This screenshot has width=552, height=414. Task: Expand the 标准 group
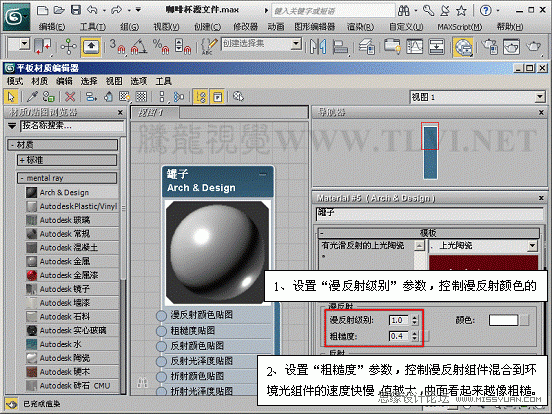pos(67,160)
